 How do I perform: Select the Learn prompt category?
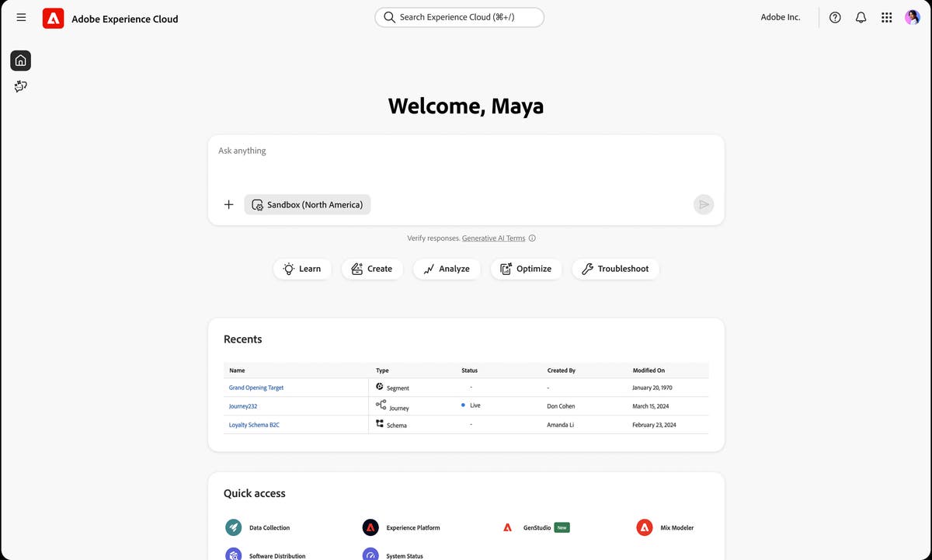302,269
